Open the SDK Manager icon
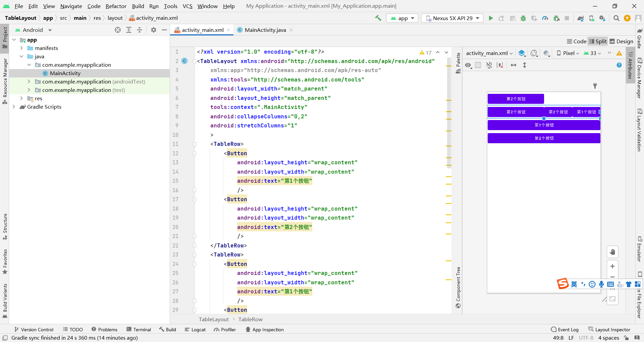 [x=602, y=18]
